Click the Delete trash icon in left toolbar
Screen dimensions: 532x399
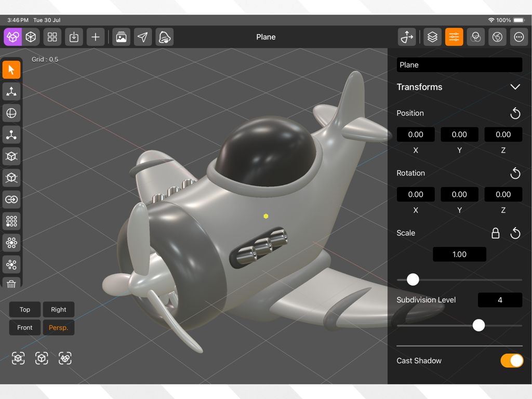11,284
